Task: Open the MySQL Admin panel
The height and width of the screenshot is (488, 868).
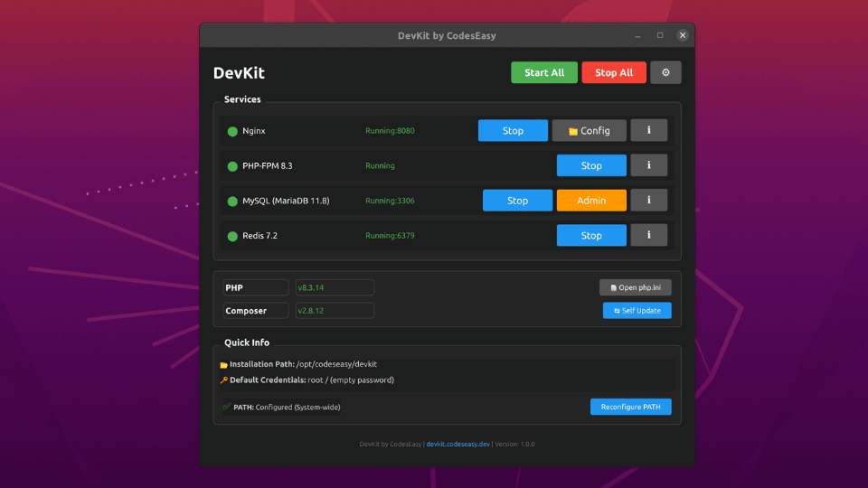Action: [591, 201]
